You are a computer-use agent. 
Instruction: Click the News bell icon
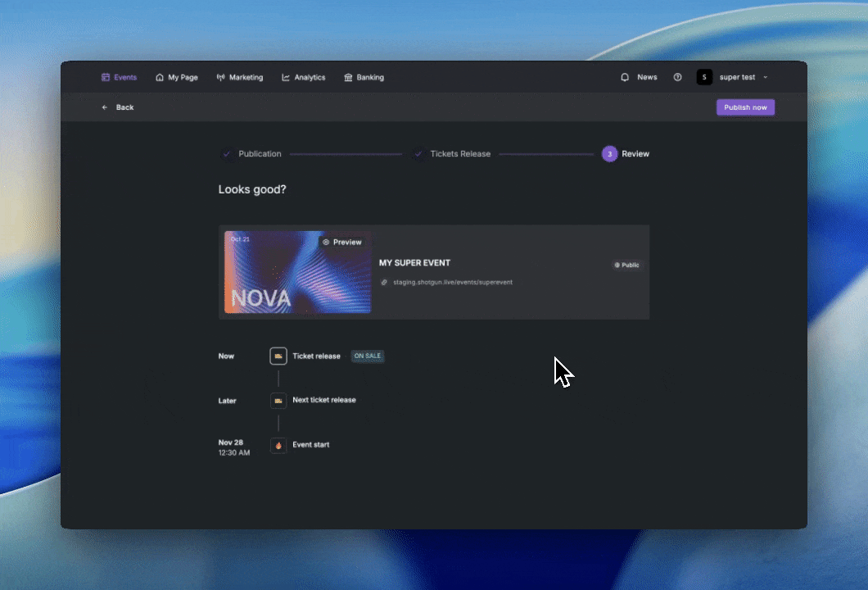(625, 78)
